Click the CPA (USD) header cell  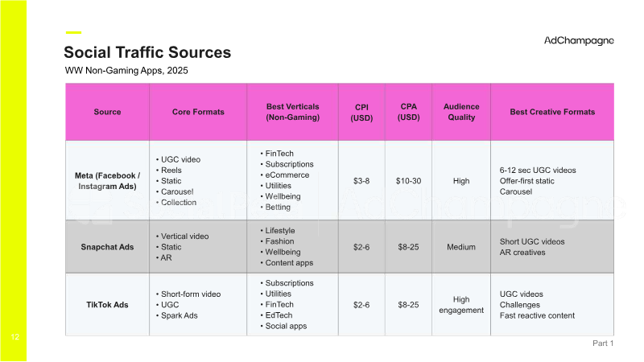(x=408, y=112)
